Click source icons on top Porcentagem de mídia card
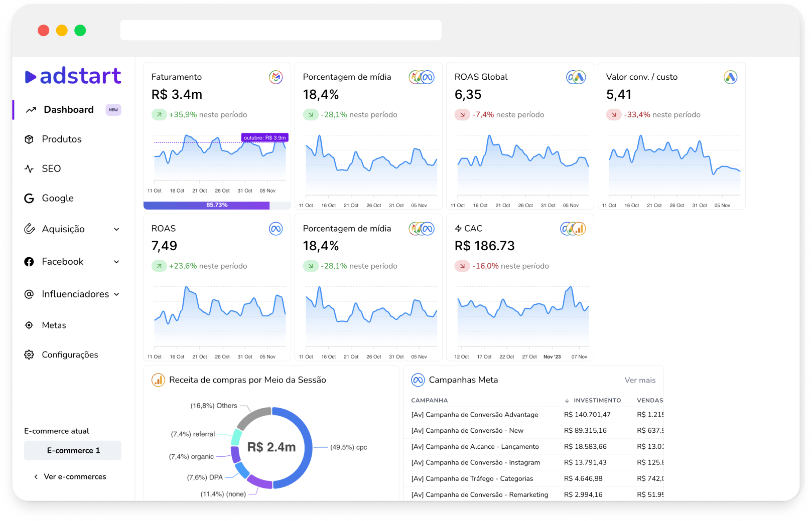The width and height of the screenshot is (812, 521). click(x=422, y=77)
